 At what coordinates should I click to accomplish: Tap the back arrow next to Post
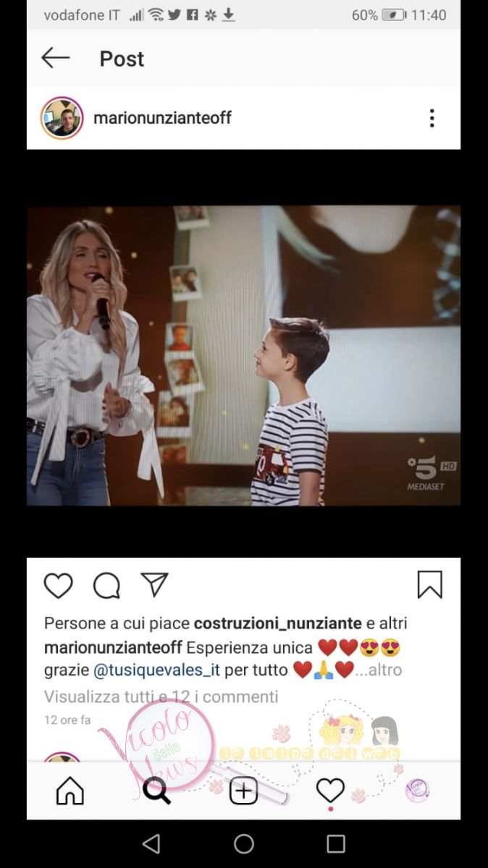(x=56, y=58)
